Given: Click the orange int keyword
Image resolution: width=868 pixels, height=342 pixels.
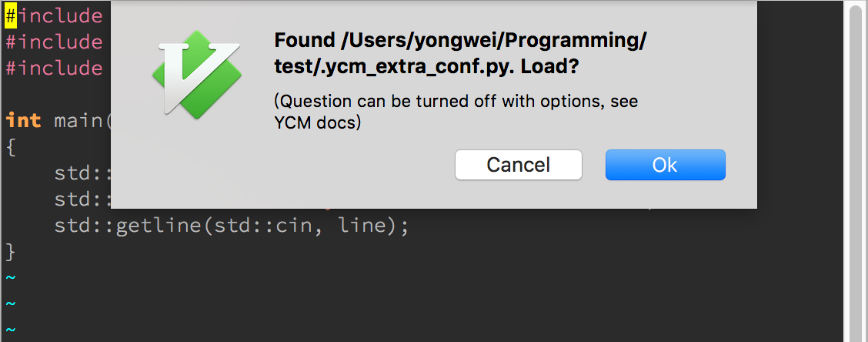Looking at the screenshot, I should (23, 120).
